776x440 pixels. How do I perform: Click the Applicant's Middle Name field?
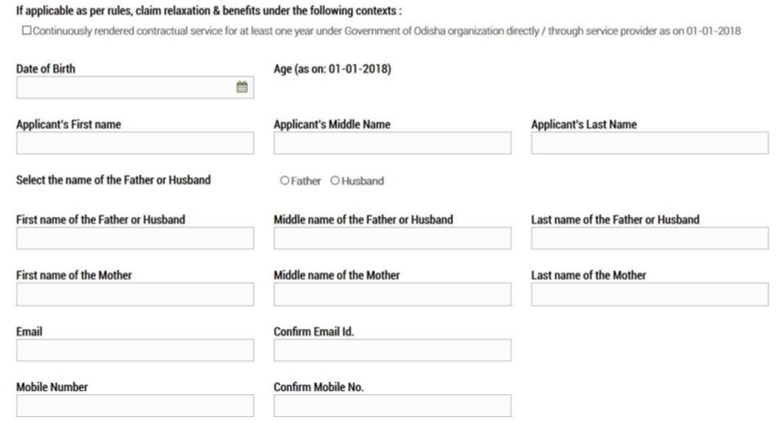pos(392,143)
